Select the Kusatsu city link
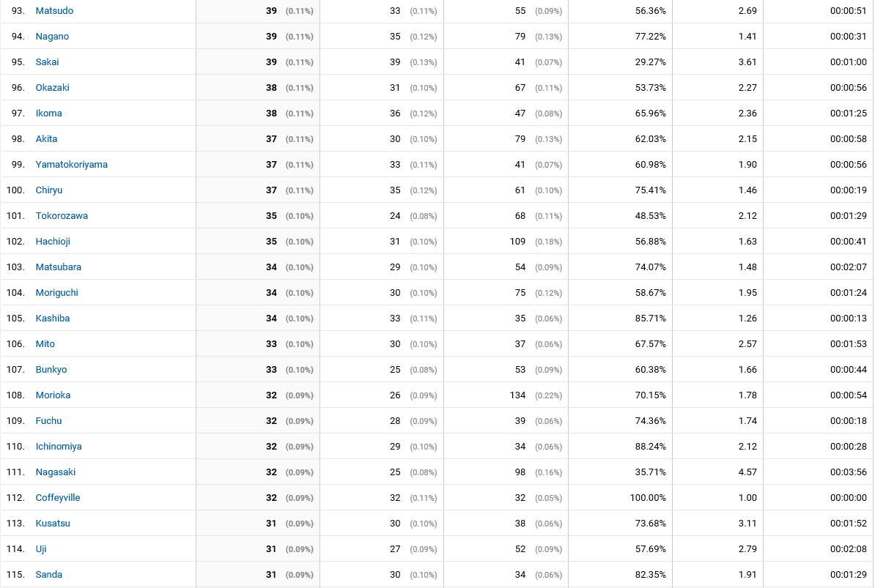 coord(53,524)
